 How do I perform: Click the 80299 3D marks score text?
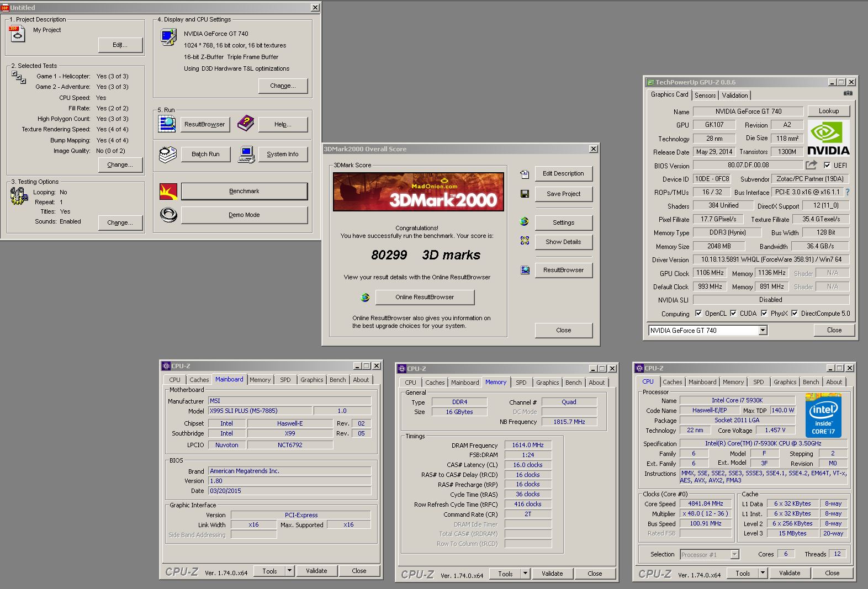[x=426, y=255]
